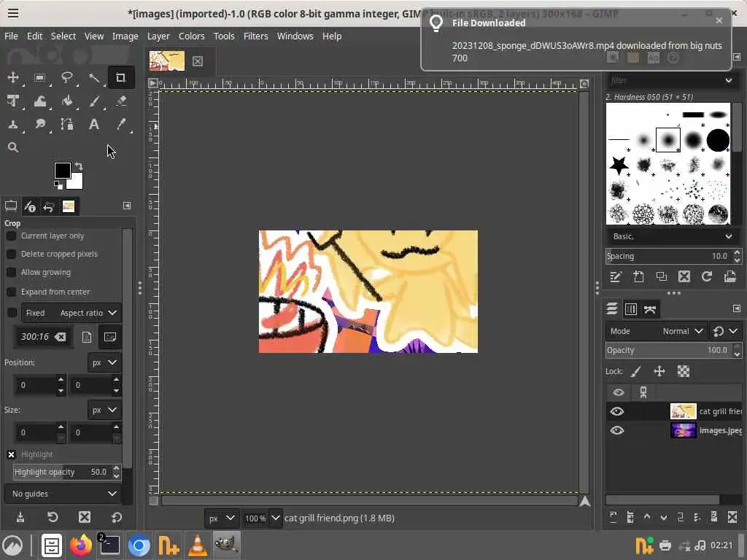Image resolution: width=747 pixels, height=560 pixels.
Task: Refresh the brushes list
Action: click(x=707, y=276)
